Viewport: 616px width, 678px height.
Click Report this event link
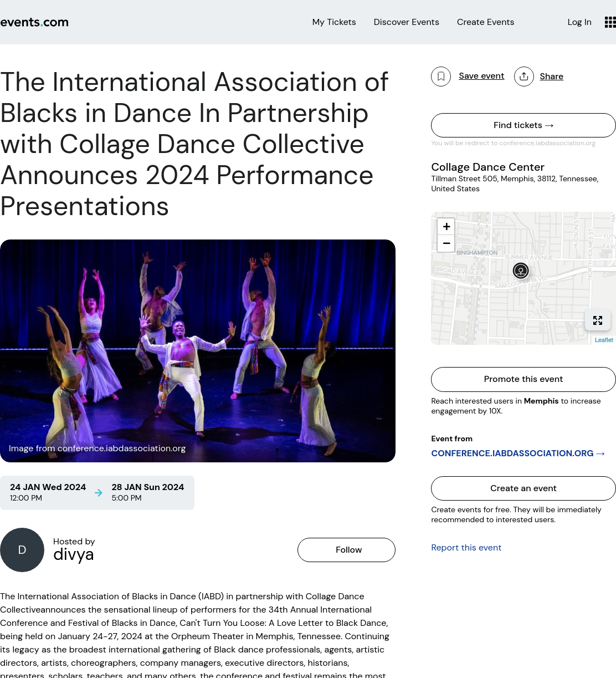(466, 548)
